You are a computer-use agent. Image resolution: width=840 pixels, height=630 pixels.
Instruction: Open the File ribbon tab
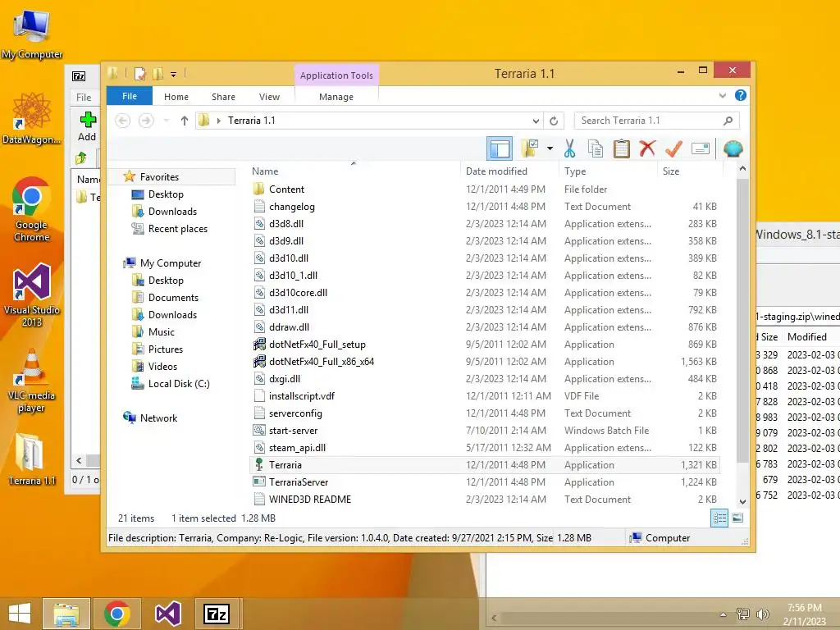130,96
